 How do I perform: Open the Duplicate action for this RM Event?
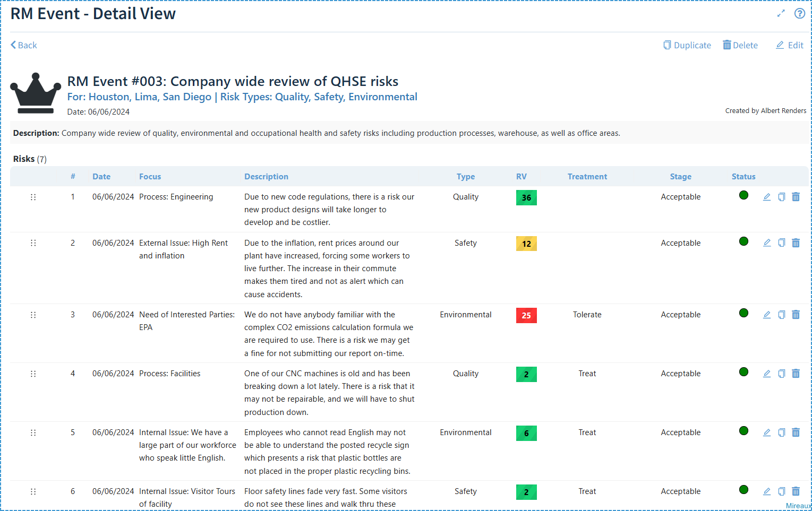pyautogui.click(x=687, y=45)
